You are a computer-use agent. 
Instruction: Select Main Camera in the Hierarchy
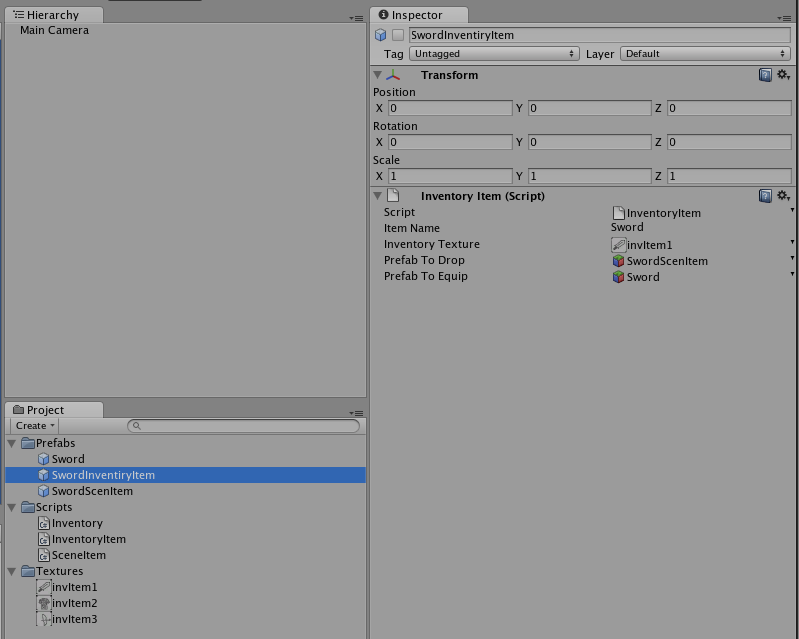pyautogui.click(x=54, y=30)
